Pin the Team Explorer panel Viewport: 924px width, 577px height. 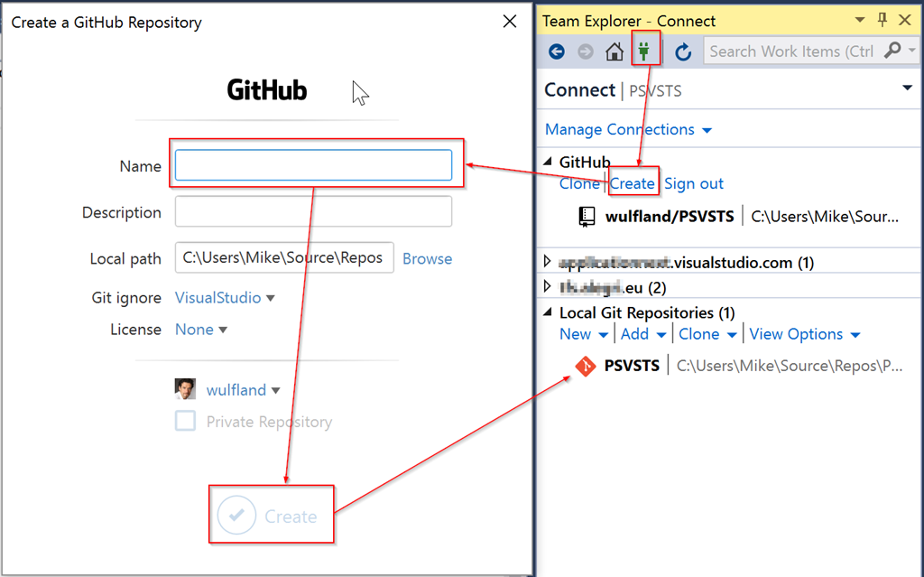point(882,20)
